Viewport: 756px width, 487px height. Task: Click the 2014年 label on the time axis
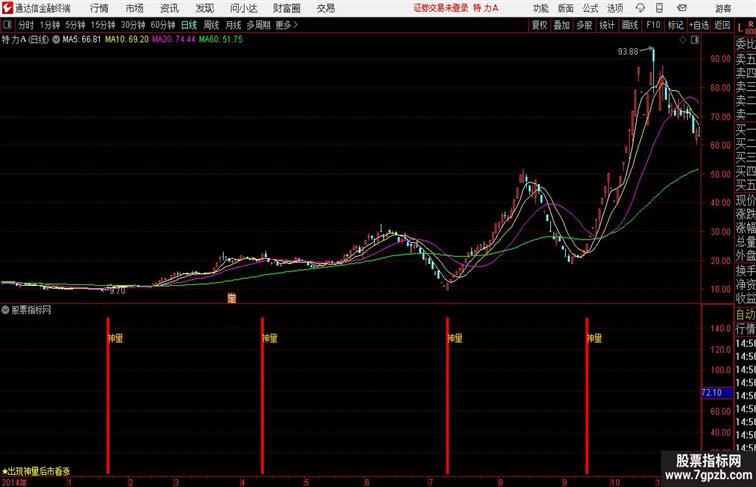pos(14,482)
